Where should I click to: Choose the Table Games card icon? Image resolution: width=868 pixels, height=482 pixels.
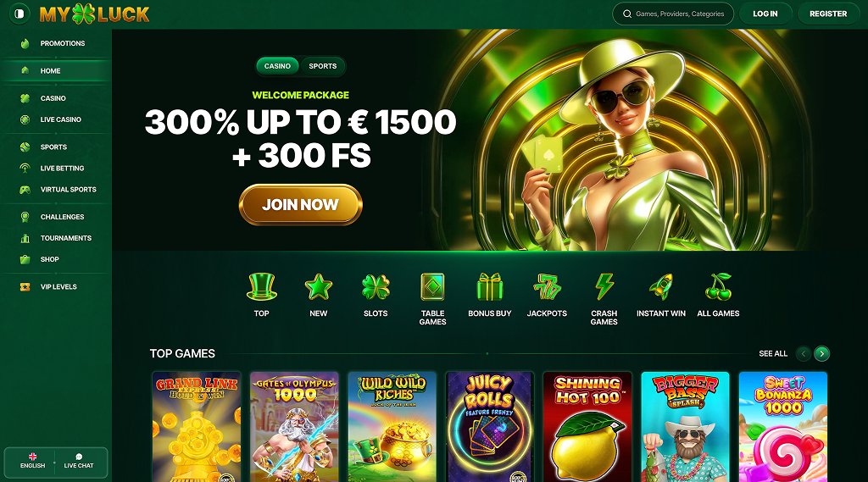click(432, 286)
